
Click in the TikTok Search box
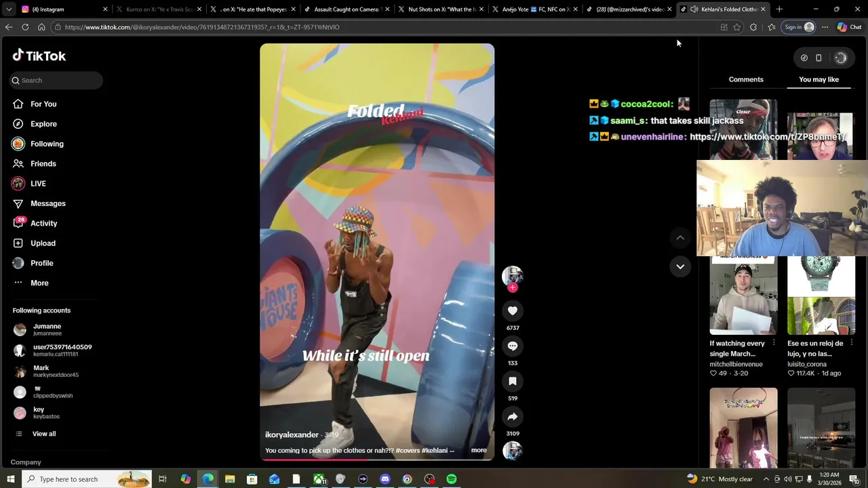[56, 80]
